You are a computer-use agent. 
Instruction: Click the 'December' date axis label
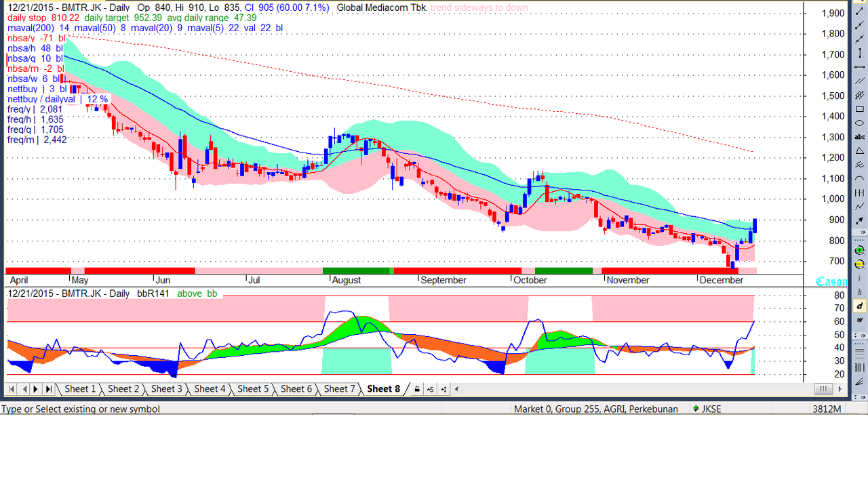tap(722, 280)
